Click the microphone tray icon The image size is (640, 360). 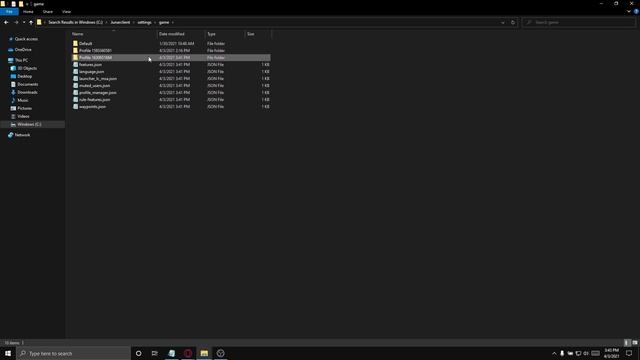(x=562, y=353)
